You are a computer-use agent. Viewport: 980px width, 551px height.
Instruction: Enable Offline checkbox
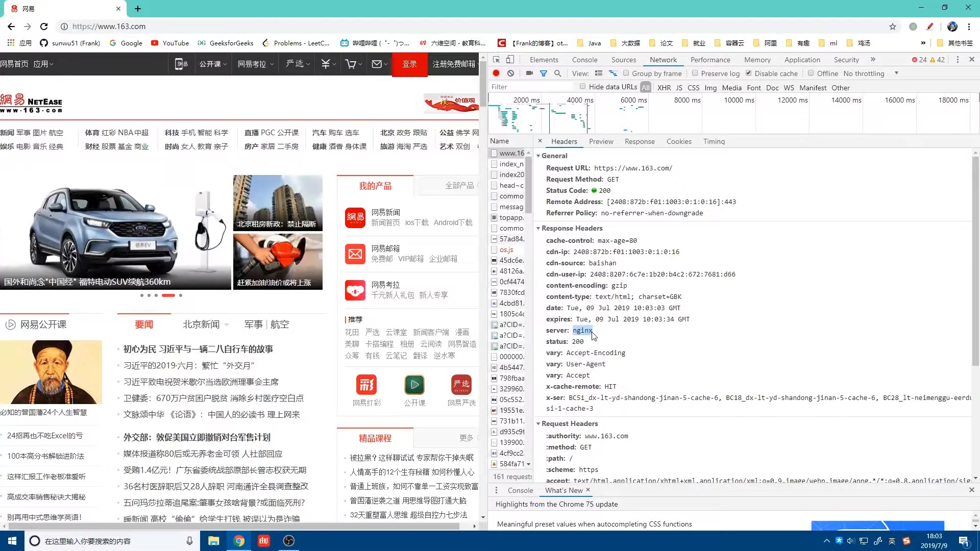coord(811,73)
